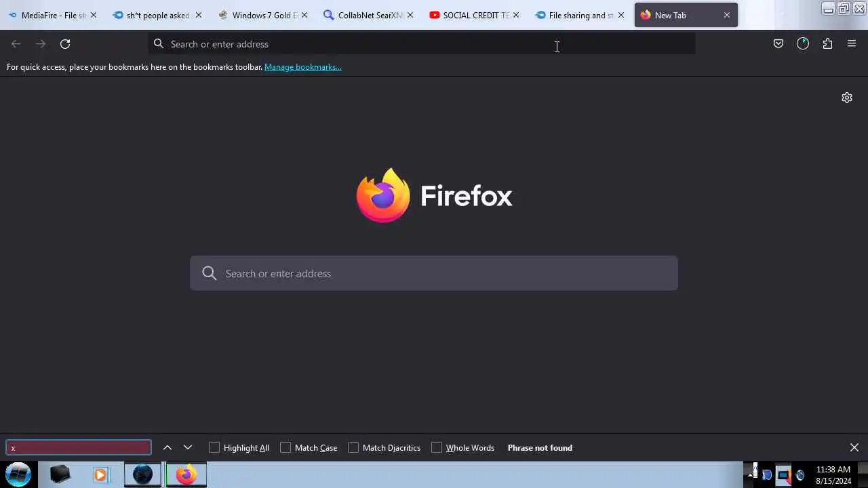Image resolution: width=868 pixels, height=488 pixels.
Task: Reload the current page
Action: [65, 44]
